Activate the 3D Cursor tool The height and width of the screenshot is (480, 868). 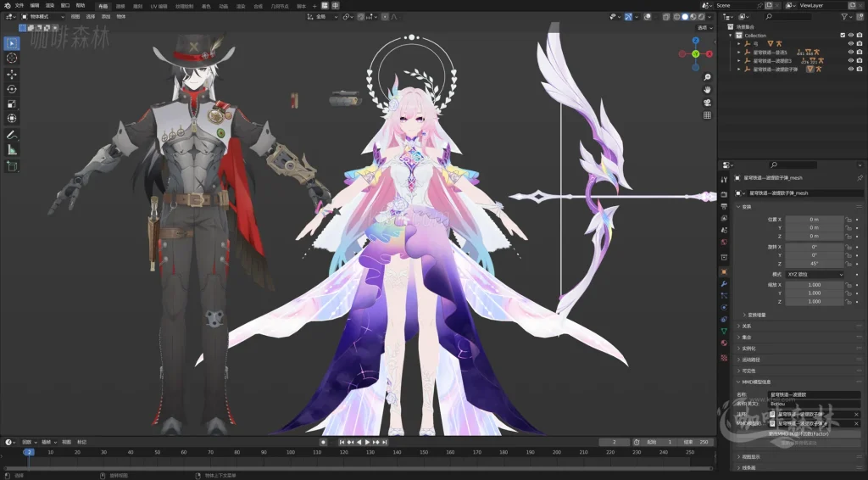click(x=12, y=59)
